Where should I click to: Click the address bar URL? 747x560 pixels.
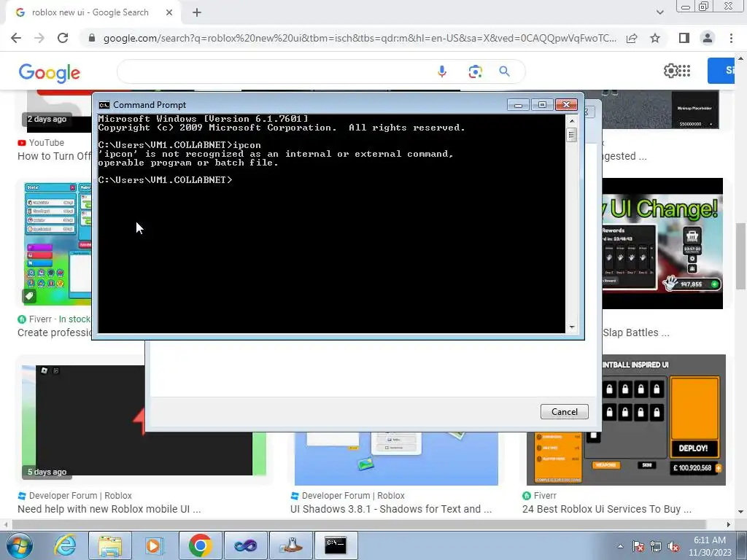point(360,38)
